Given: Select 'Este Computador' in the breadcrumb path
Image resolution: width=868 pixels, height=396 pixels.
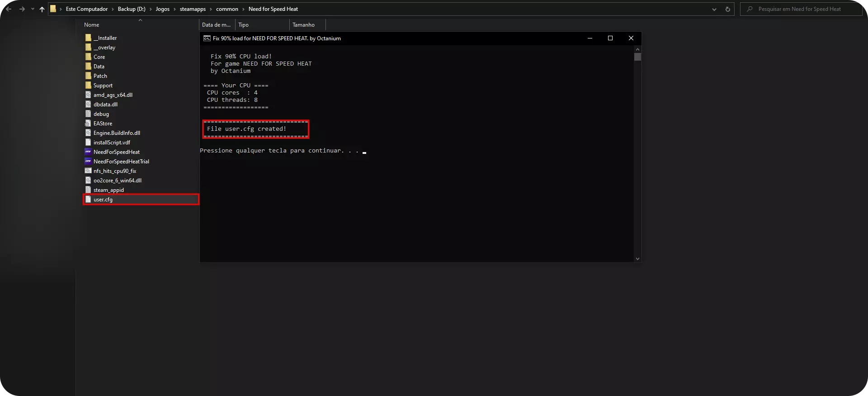Looking at the screenshot, I should [x=87, y=9].
